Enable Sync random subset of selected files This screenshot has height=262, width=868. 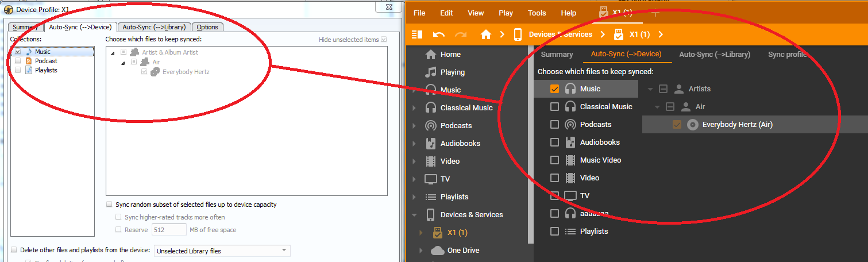[109, 205]
